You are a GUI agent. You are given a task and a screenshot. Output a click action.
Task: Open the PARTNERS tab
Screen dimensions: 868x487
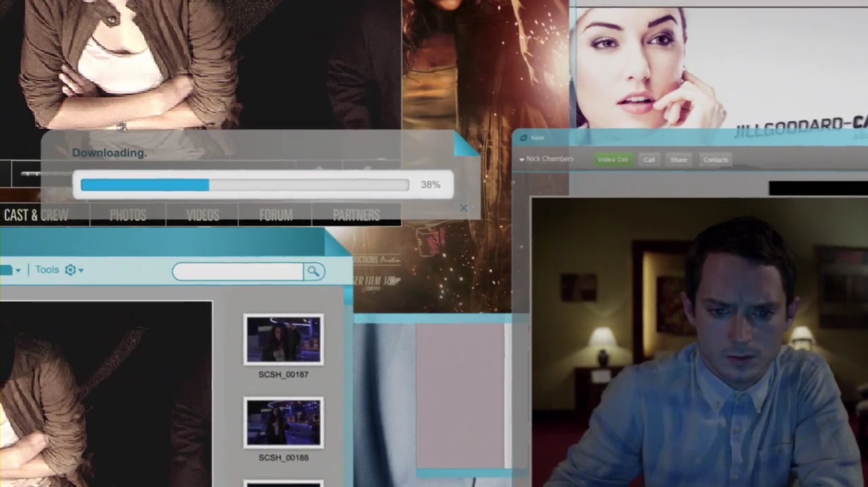point(356,216)
